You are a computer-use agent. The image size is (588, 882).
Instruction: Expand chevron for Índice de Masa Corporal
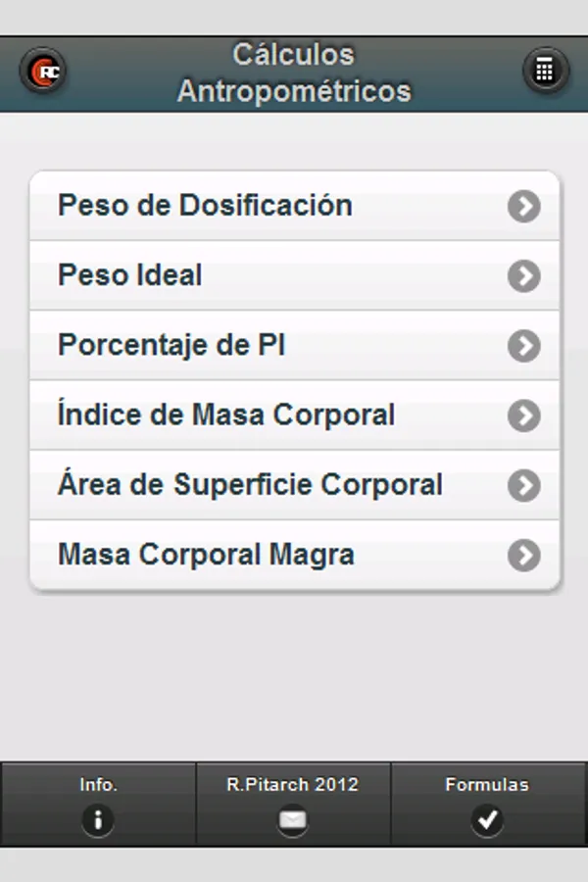[x=524, y=416]
